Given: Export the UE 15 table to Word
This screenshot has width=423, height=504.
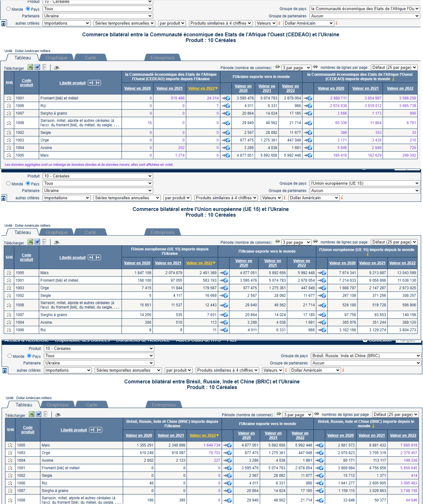Looking at the screenshot, I should (37, 242).
